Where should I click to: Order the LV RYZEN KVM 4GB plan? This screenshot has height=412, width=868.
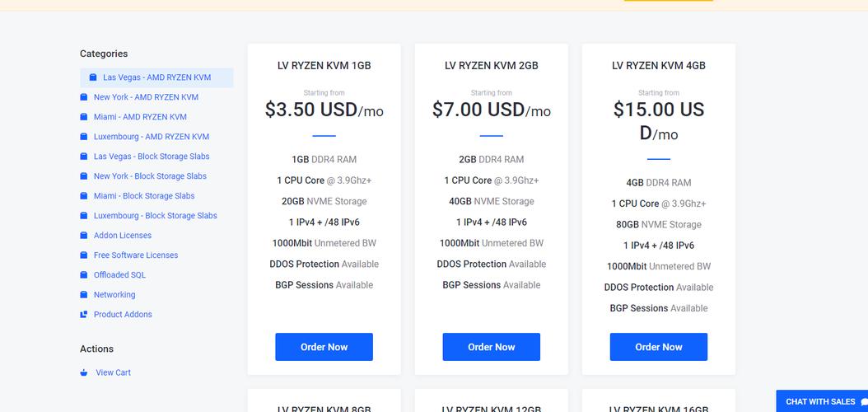658,347
